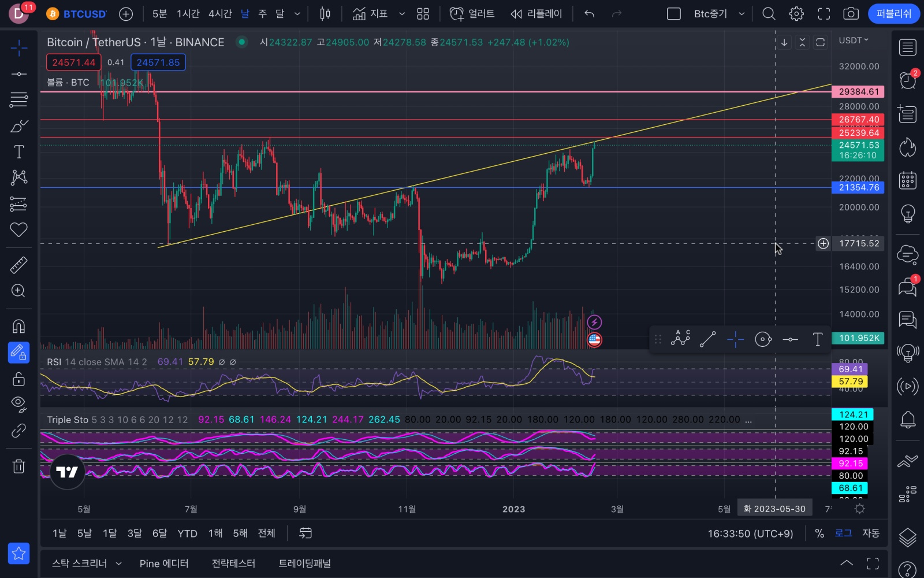Create an alert
The image size is (924, 578).
point(472,14)
